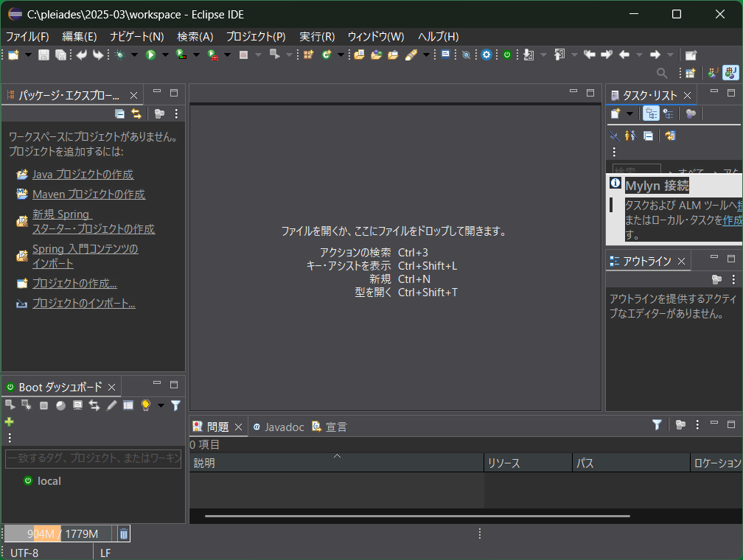Screen dimensions: 743x560
Task: Toggle categorized view in the task list
Action: [x=651, y=113]
